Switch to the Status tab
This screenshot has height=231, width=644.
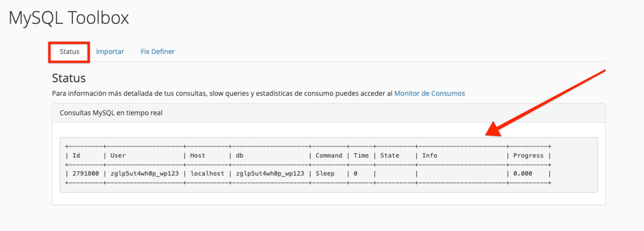pyautogui.click(x=69, y=52)
